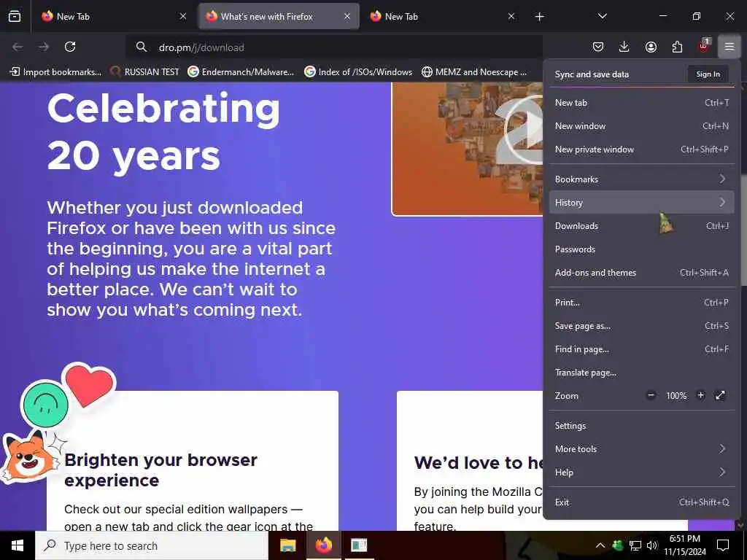Select New tab menu entry
The image size is (747, 560).
(x=642, y=102)
